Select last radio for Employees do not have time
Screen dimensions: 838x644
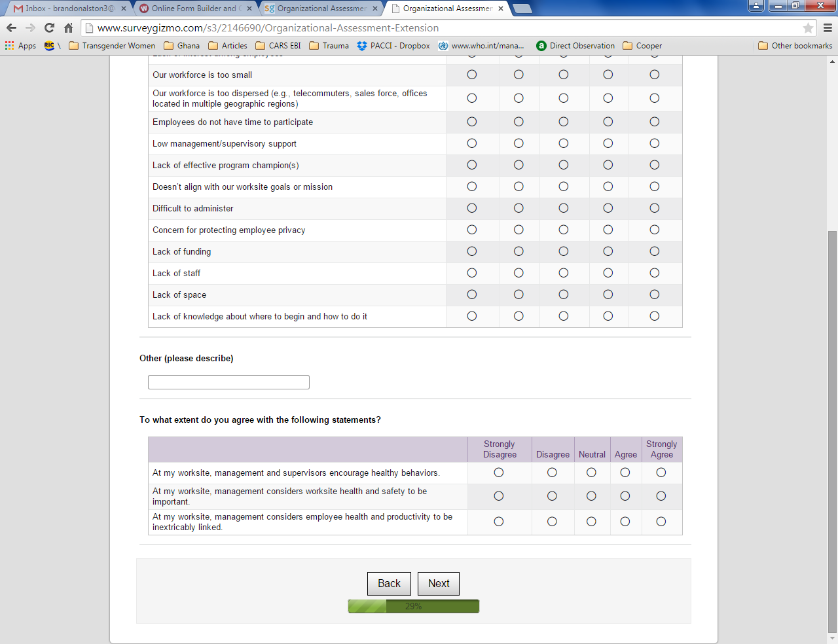[655, 122]
